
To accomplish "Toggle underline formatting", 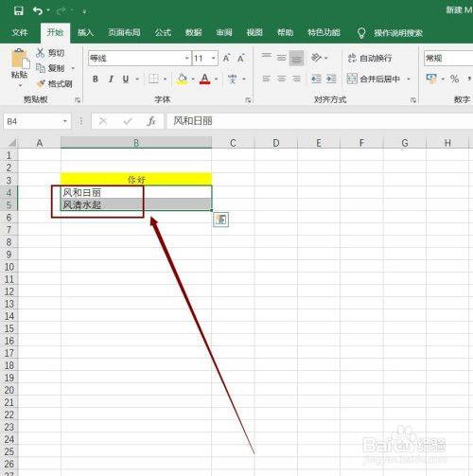I will [x=126, y=79].
